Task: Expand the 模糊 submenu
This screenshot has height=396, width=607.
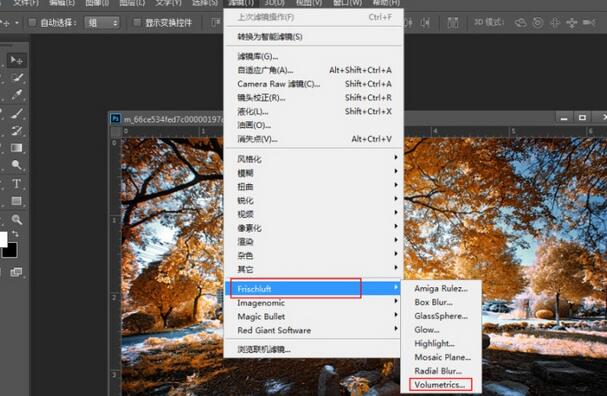Action: [314, 173]
